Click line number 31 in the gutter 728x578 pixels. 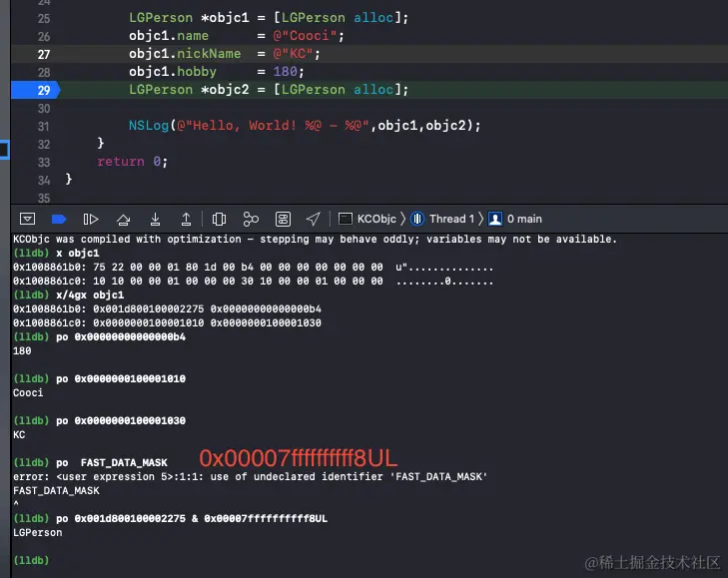point(44,126)
